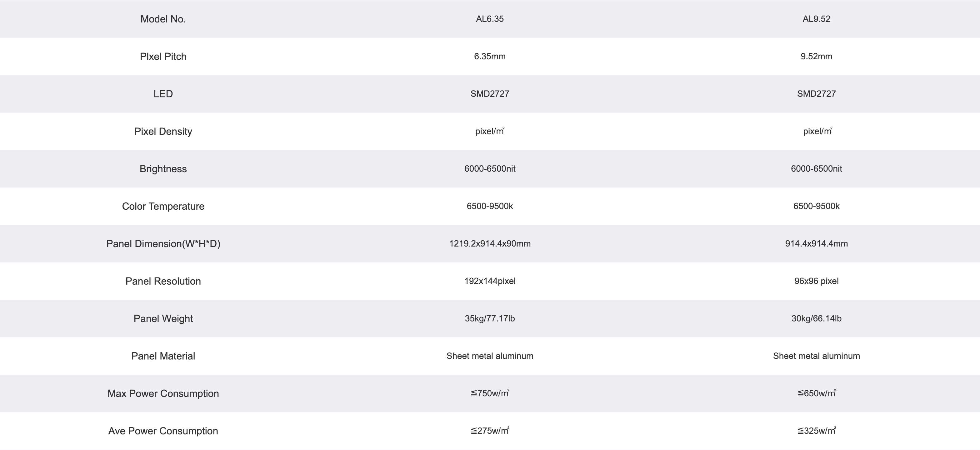980x450 pixels.
Task: Click 6500-9500k value for AL6.35
Action: pos(490,206)
